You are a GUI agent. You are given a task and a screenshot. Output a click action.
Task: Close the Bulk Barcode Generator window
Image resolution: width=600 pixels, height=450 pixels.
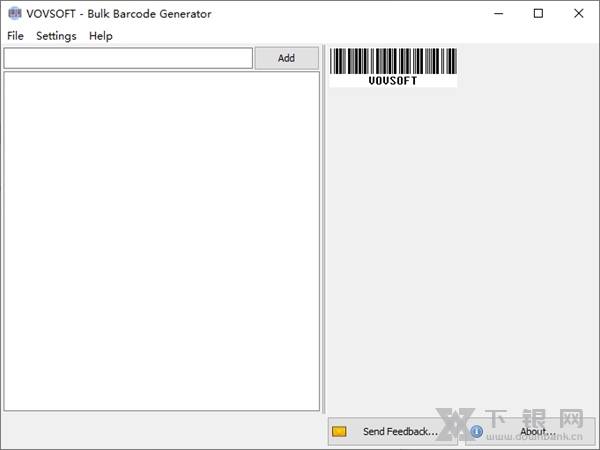[x=578, y=14]
